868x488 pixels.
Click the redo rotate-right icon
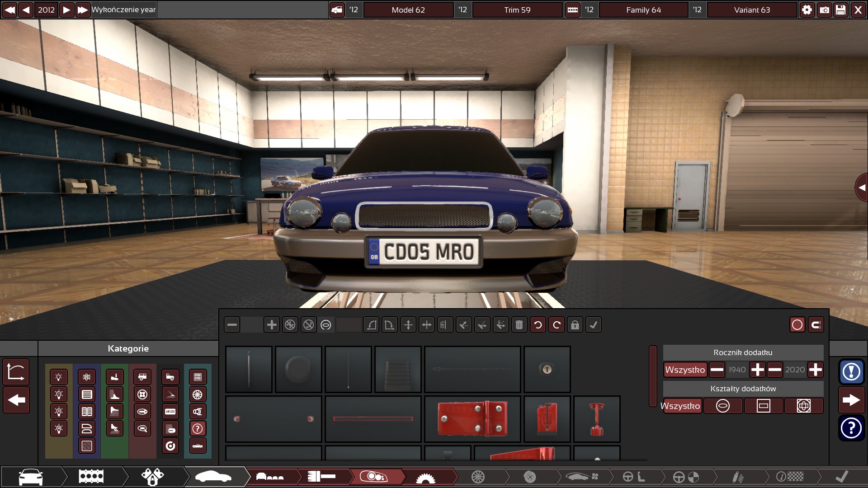coord(557,324)
